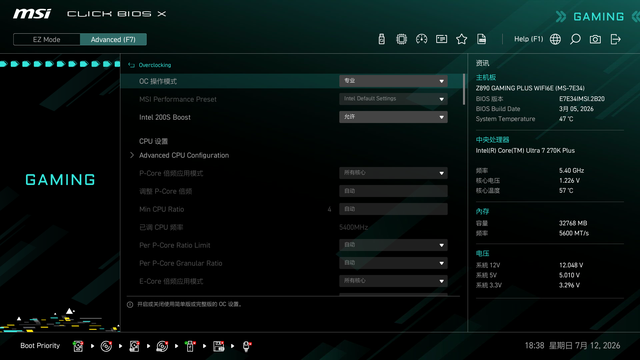
Task: Open the P-Core 倍频应用模式 dropdown
Action: pos(393,173)
